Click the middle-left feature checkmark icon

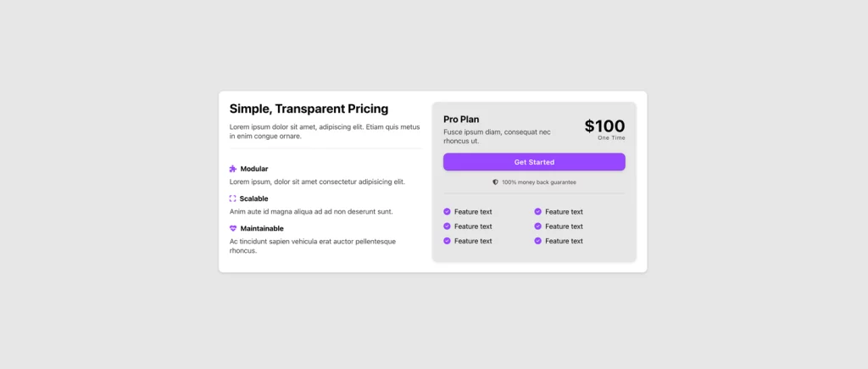point(447,226)
